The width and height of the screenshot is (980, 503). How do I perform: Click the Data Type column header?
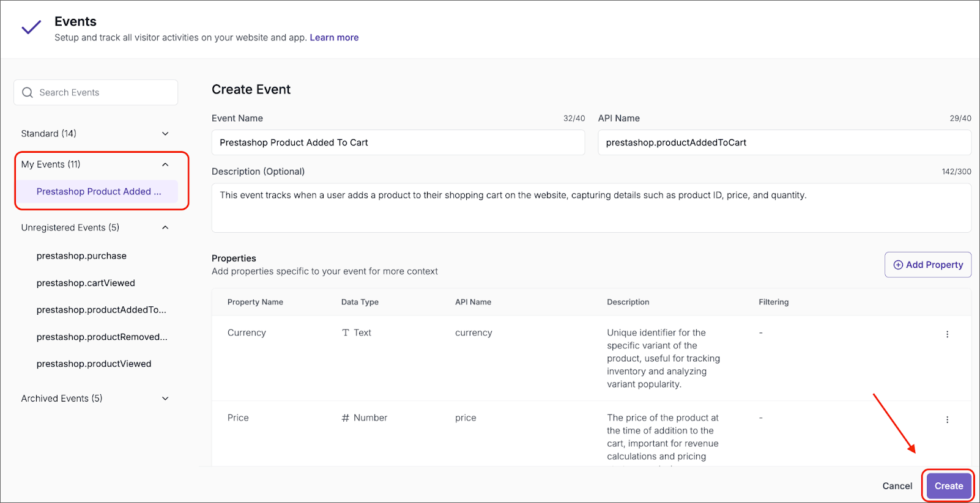[x=360, y=302]
